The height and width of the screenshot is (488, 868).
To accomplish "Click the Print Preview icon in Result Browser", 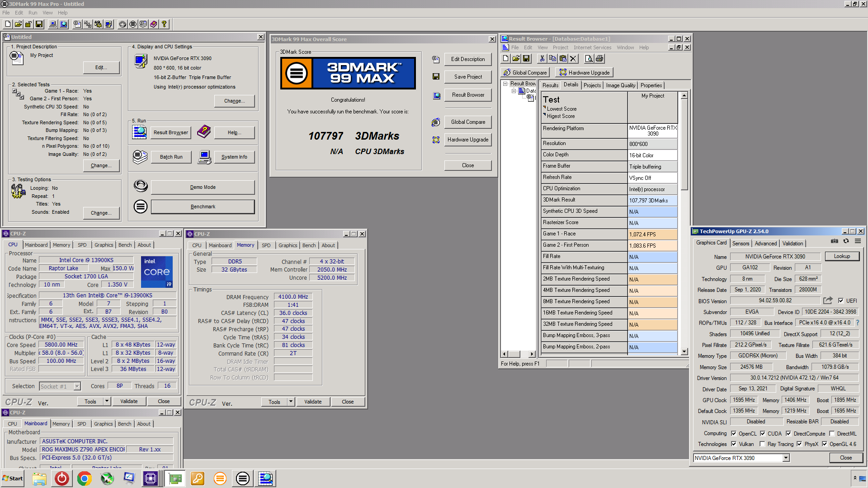I will pos(589,58).
